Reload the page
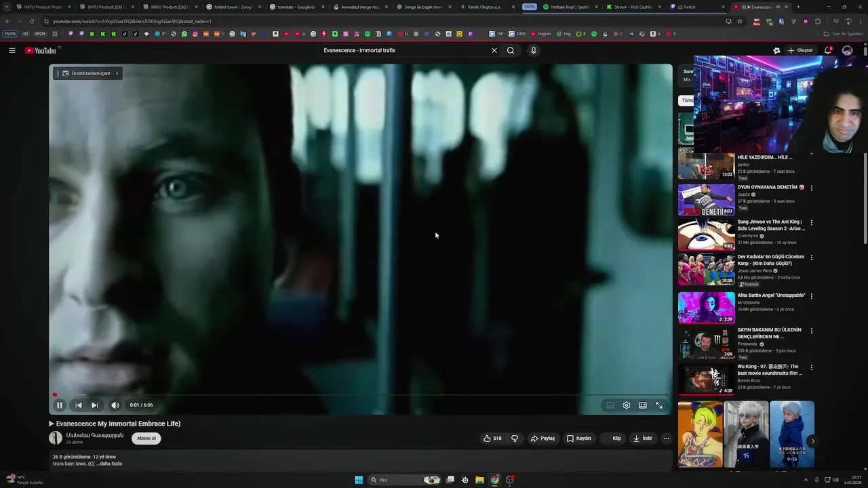 click(31, 21)
